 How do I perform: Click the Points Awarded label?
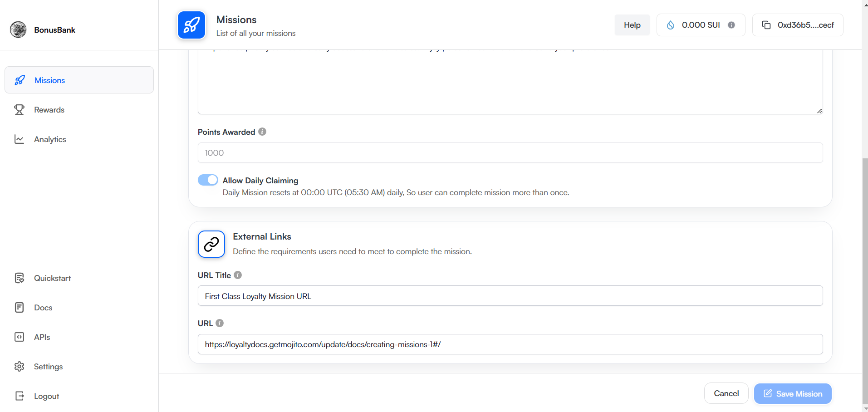pos(226,132)
